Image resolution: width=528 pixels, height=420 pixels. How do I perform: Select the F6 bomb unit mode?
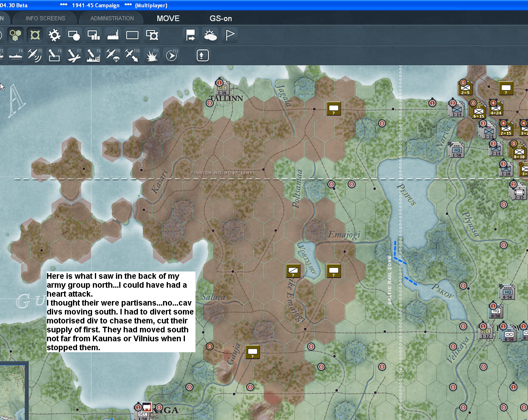click(x=54, y=55)
